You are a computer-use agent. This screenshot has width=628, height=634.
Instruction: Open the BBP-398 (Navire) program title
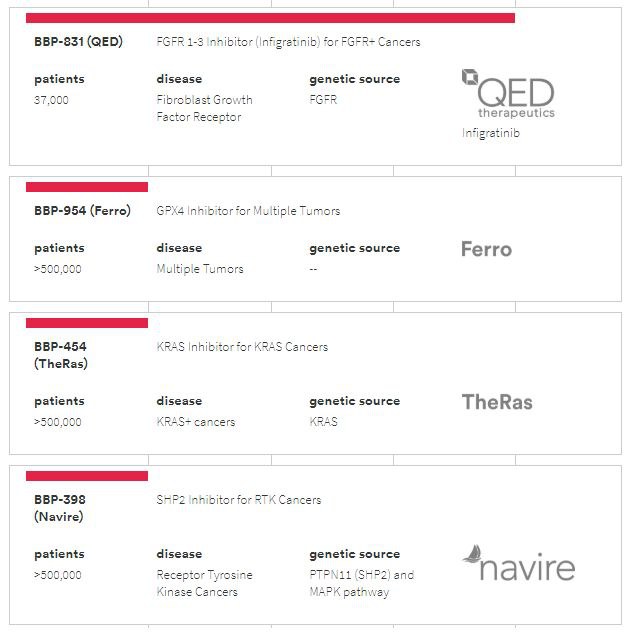tap(60, 508)
